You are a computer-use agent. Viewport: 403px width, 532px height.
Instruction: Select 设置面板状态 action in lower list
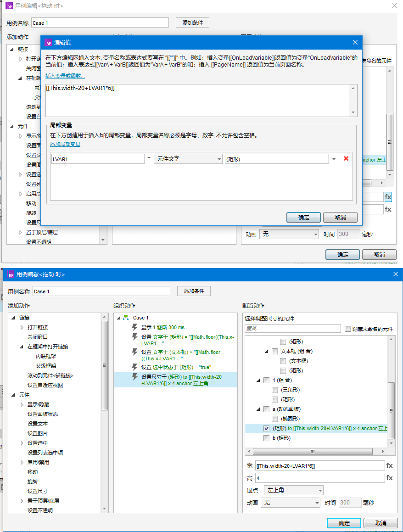coord(42,414)
